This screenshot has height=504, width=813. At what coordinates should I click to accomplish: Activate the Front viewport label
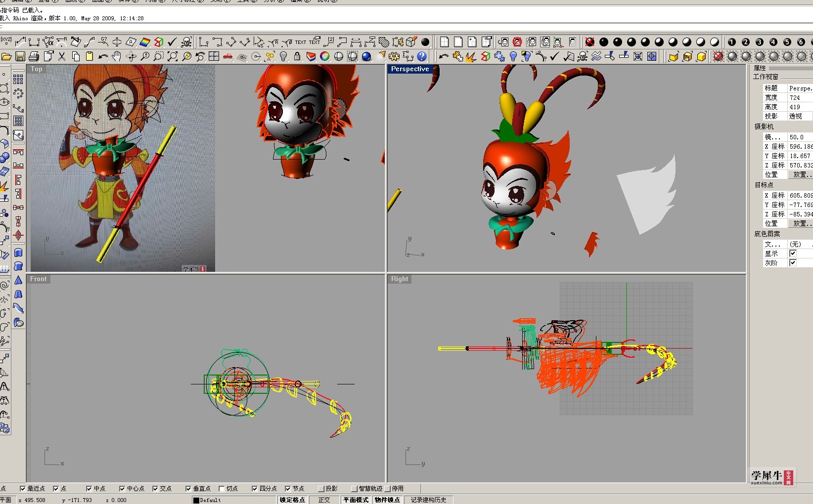pyautogui.click(x=38, y=279)
